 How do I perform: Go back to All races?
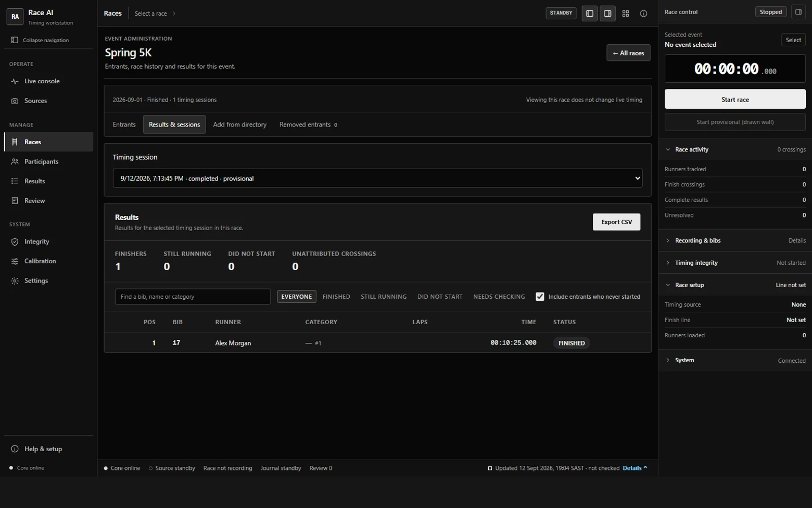(x=628, y=53)
